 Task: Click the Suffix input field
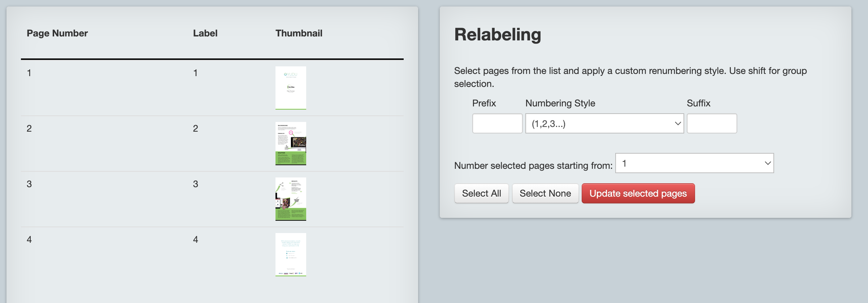pos(712,123)
